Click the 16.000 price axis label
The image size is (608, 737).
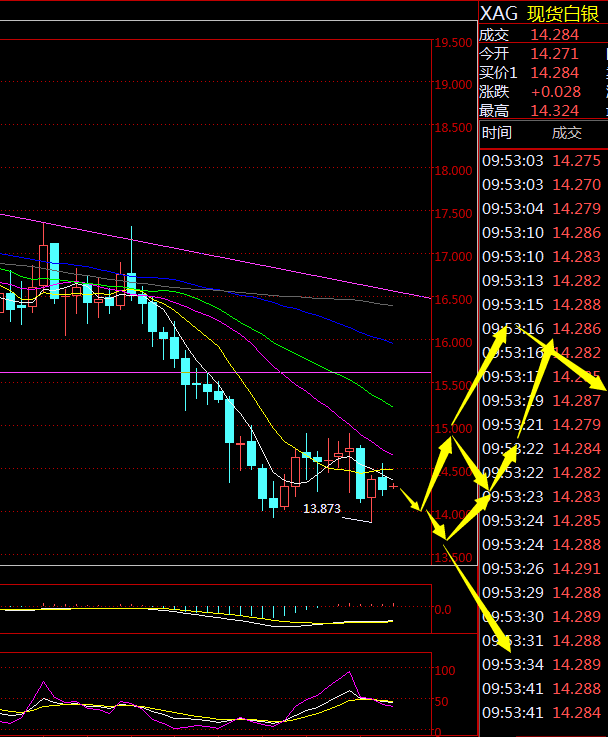(453, 342)
